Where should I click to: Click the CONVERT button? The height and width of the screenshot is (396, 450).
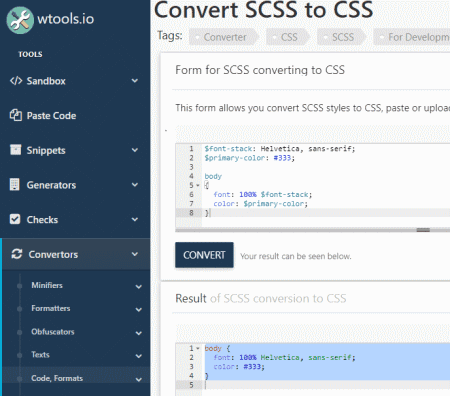(x=204, y=255)
